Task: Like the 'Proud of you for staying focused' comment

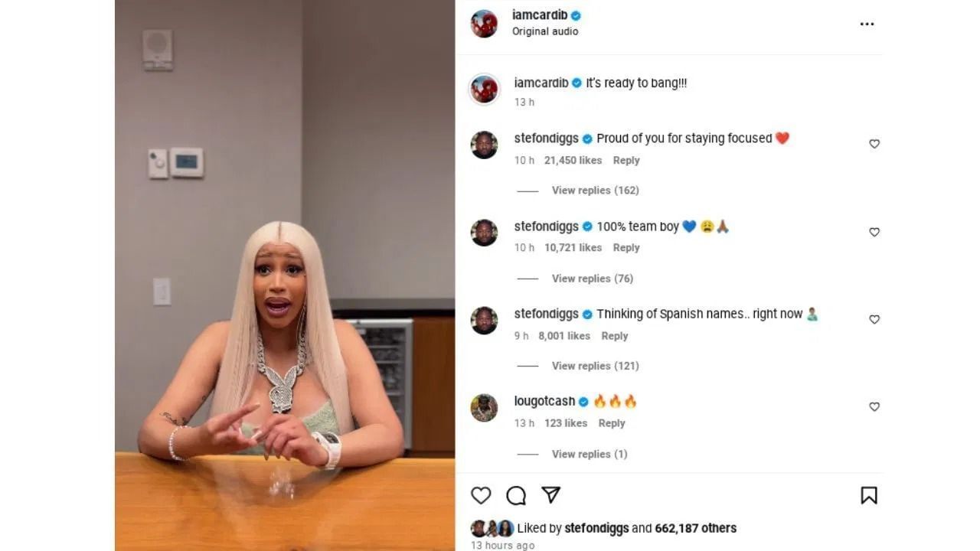Action: click(x=874, y=144)
